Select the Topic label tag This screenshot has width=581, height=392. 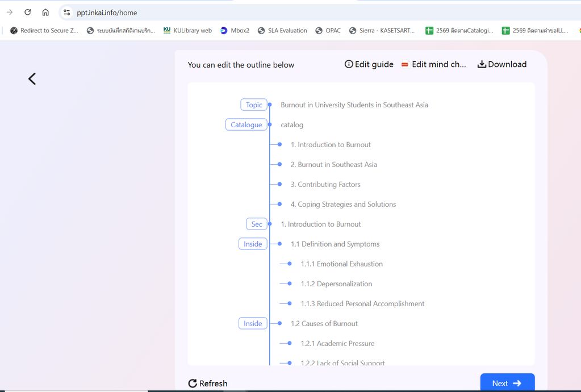[x=254, y=105]
